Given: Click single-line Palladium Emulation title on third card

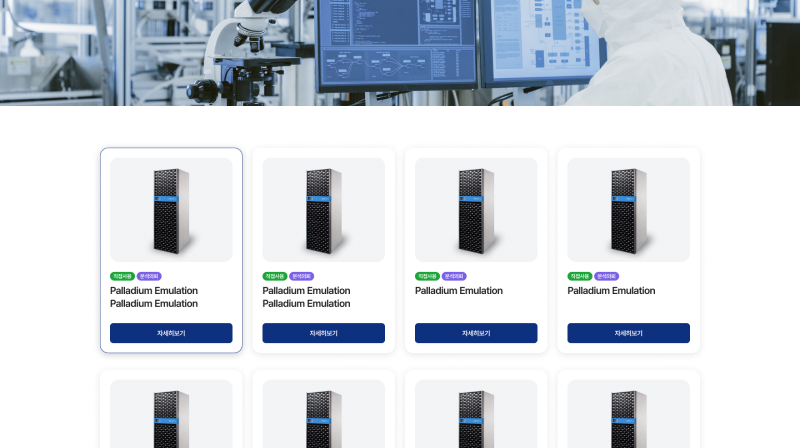Looking at the screenshot, I should (x=459, y=290).
